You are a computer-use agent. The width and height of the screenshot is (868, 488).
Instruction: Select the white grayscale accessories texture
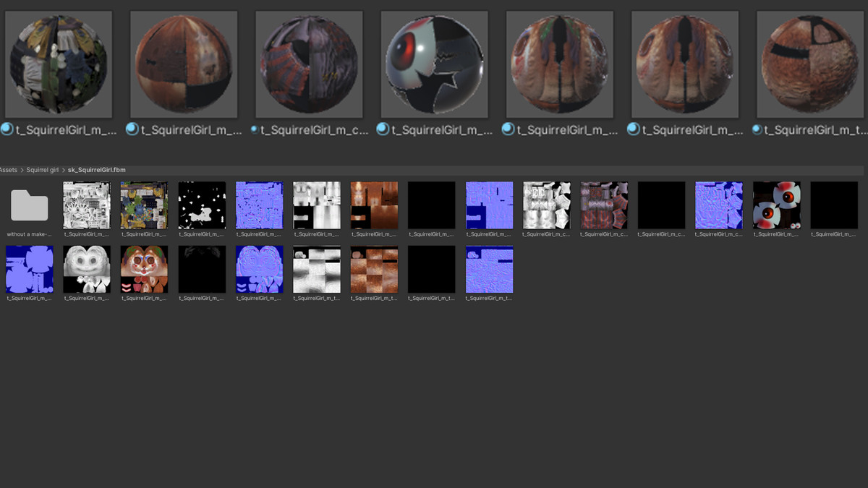click(x=87, y=205)
